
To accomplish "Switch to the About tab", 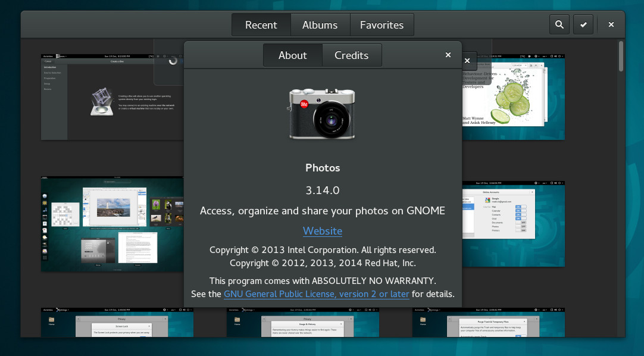I will click(x=292, y=55).
